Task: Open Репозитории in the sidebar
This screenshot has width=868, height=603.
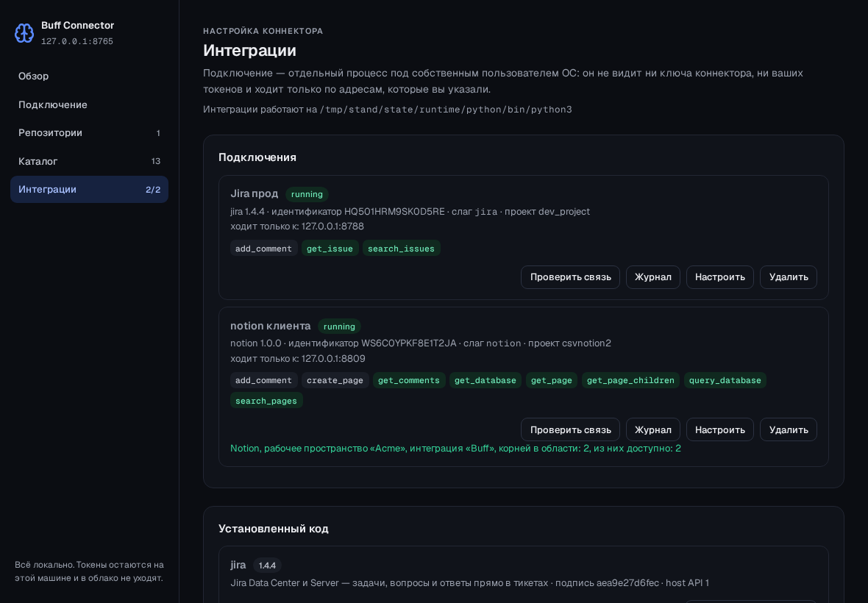Action: pos(89,133)
